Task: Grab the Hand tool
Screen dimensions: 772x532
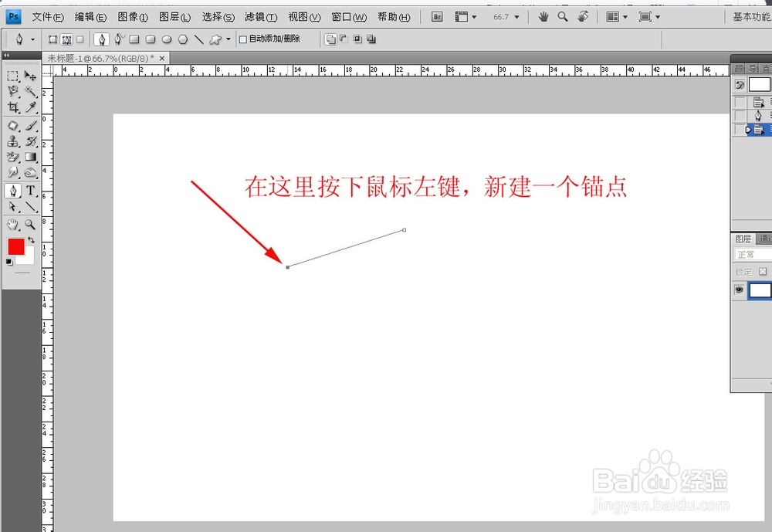Action: pos(11,225)
